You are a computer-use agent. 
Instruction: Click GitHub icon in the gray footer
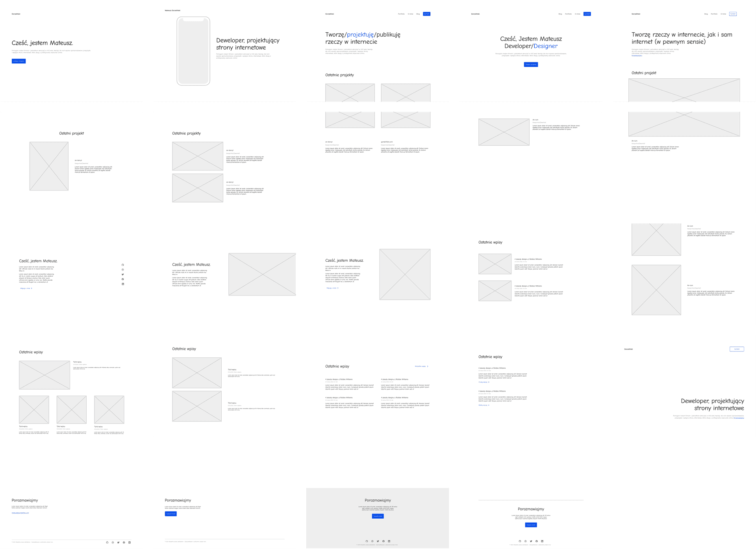[367, 541]
